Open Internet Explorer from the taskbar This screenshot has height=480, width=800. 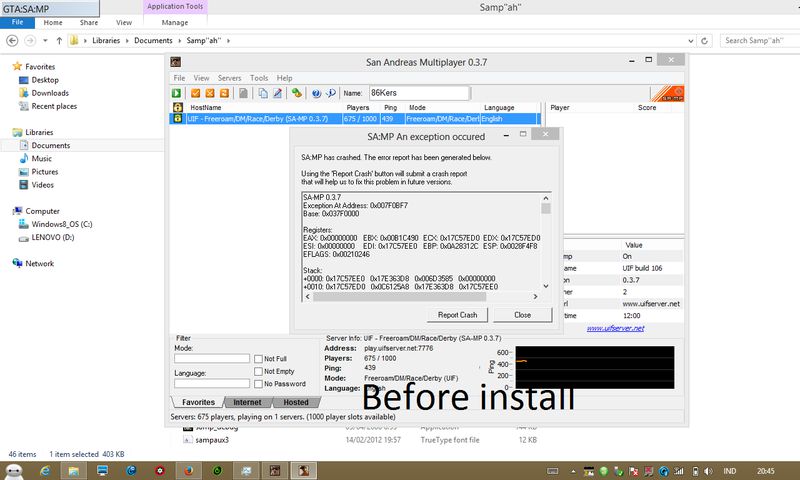[x=45, y=471]
